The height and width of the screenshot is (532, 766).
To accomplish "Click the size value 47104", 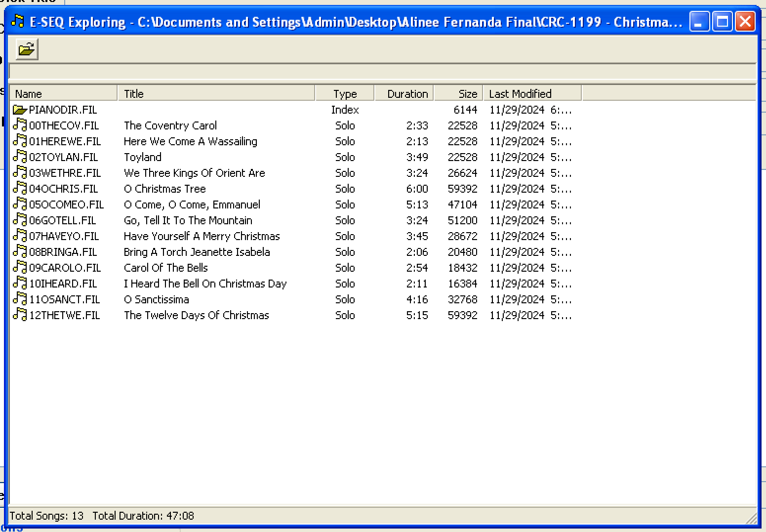I will (x=462, y=205).
